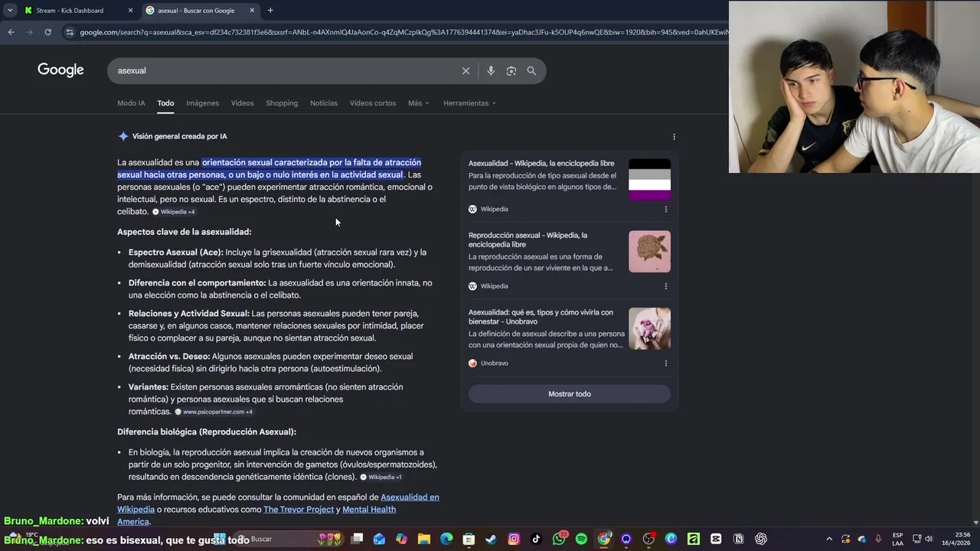
Task: Click the site info icon in address bar
Action: (x=70, y=32)
